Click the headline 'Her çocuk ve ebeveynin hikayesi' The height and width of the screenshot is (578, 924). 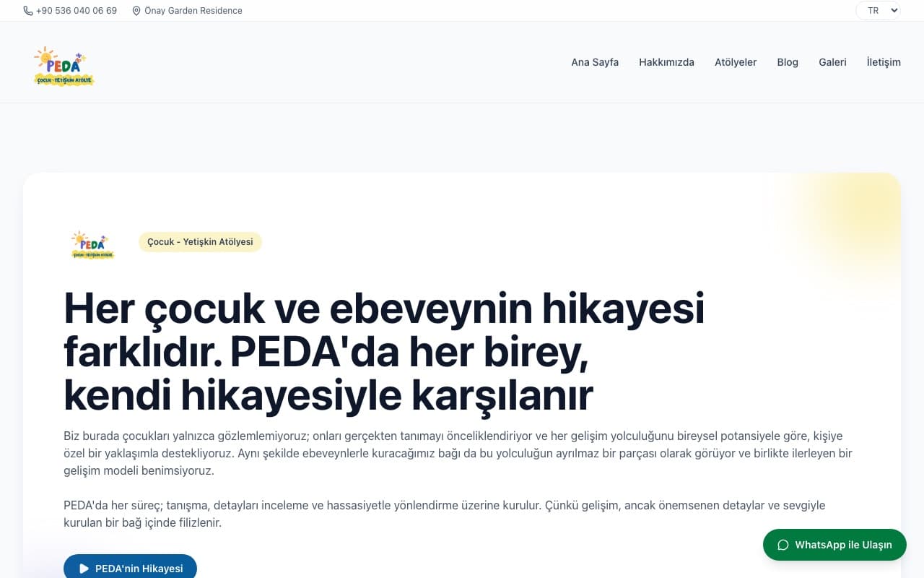(x=384, y=308)
